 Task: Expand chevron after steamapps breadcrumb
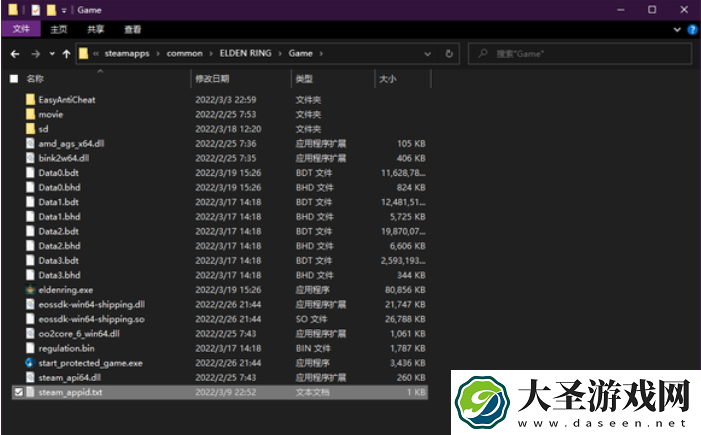(x=158, y=54)
